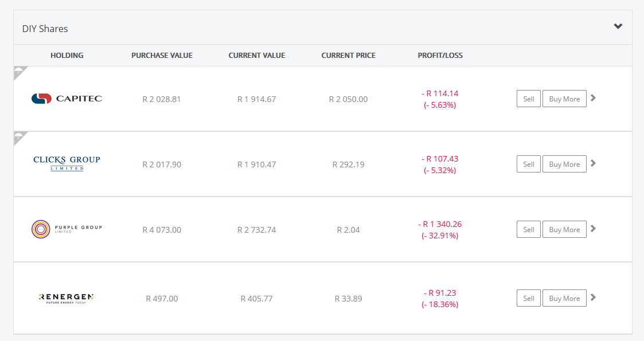Viewport: 644px width, 341px height.
Task: Buy more Renergen shares
Action: pos(564,298)
